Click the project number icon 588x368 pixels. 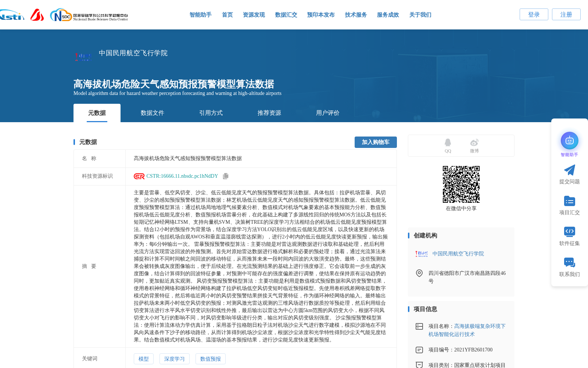click(x=419, y=350)
